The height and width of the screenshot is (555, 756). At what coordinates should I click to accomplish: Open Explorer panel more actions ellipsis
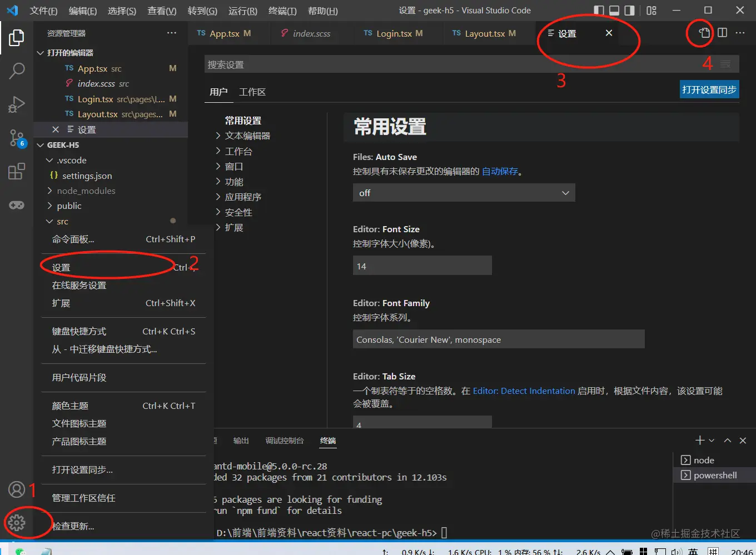tap(172, 33)
